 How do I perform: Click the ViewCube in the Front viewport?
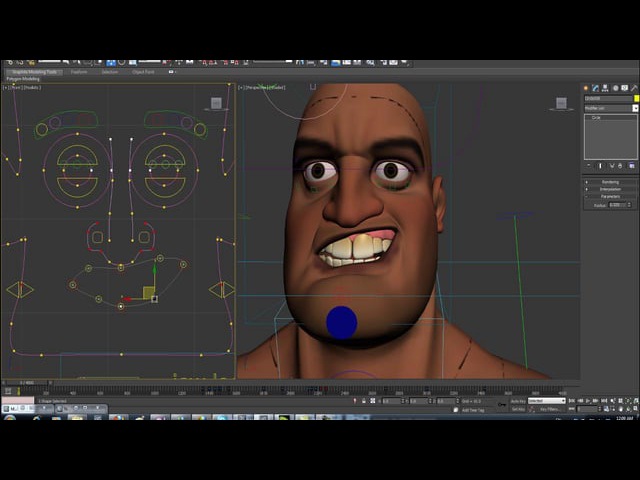(x=216, y=103)
